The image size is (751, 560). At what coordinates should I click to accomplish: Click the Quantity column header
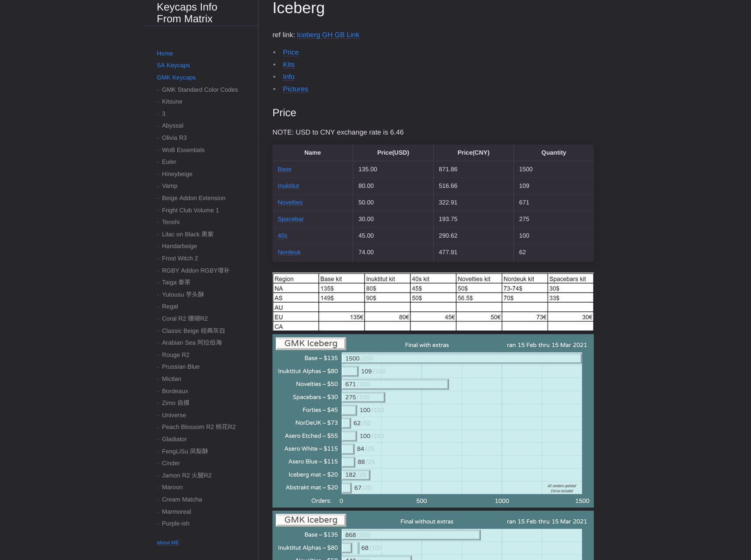click(554, 153)
